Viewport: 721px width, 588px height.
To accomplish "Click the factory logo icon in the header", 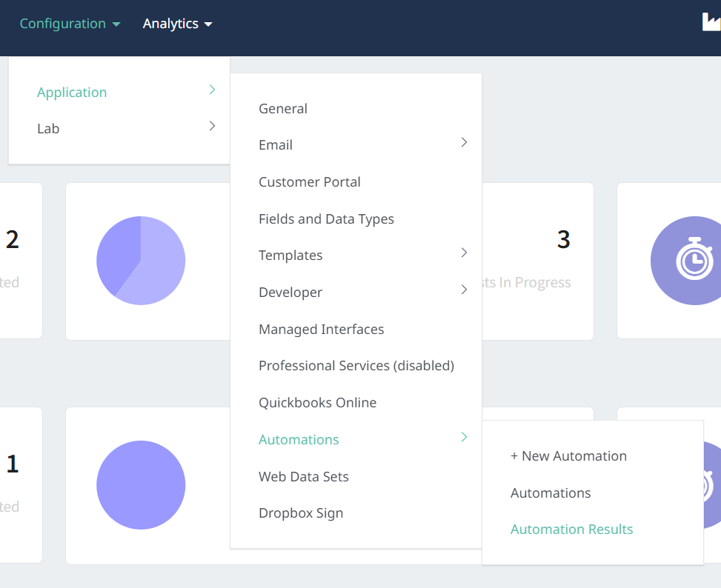I will click(711, 22).
